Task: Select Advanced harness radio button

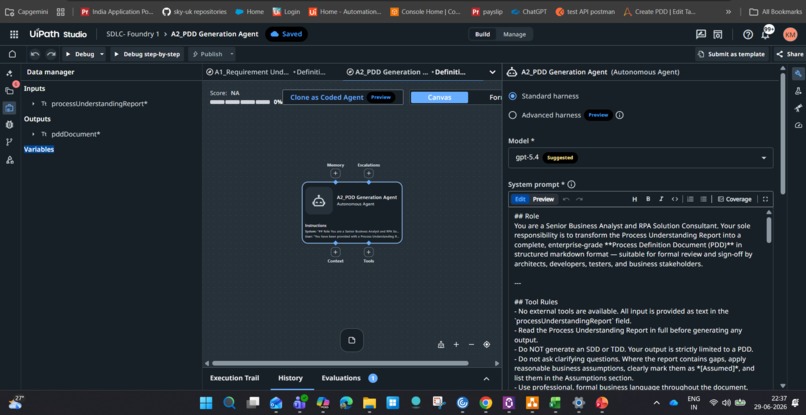Action: (512, 115)
